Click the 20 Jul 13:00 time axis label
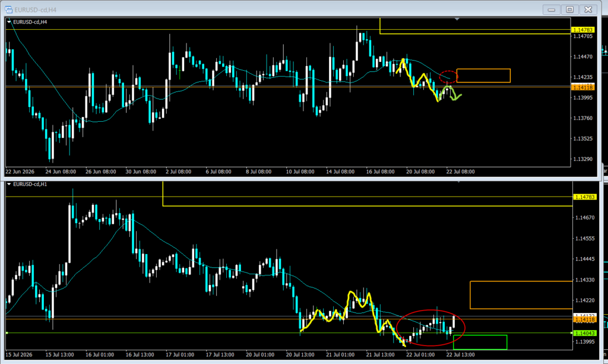The width and height of the screenshot is (608, 364). click(x=300, y=354)
